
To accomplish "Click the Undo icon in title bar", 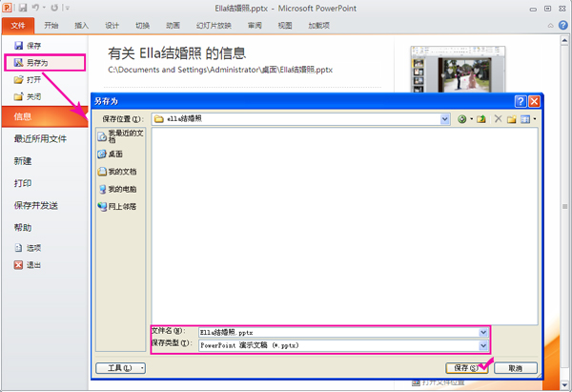I will (x=35, y=8).
